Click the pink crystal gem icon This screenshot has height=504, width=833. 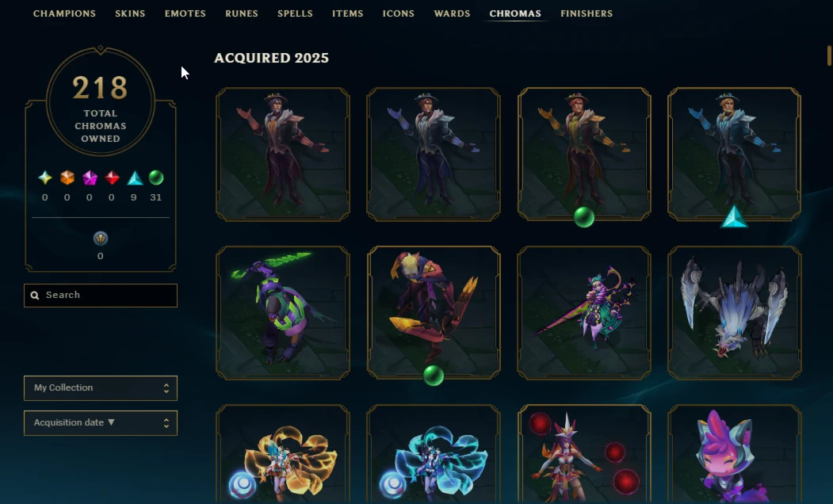(x=90, y=178)
